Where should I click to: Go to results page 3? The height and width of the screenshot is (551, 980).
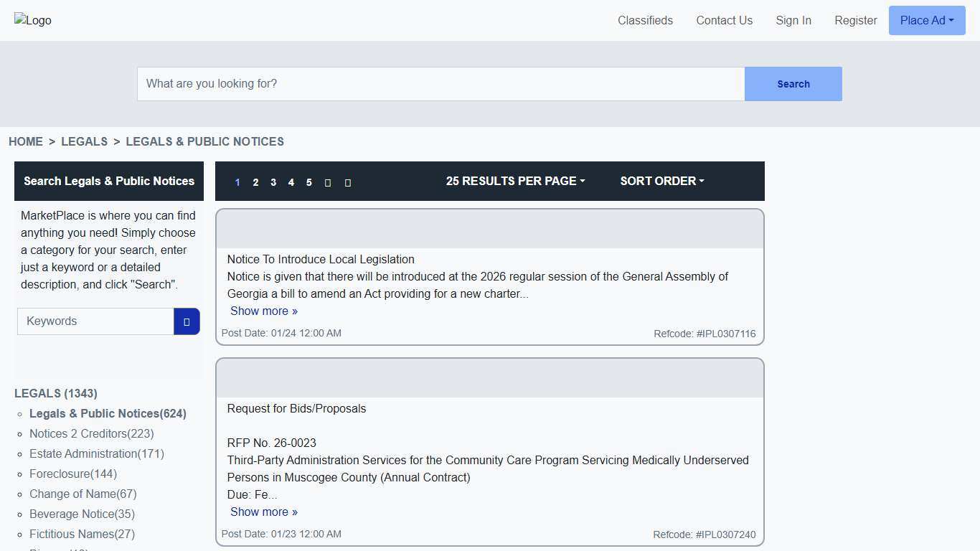(x=273, y=182)
